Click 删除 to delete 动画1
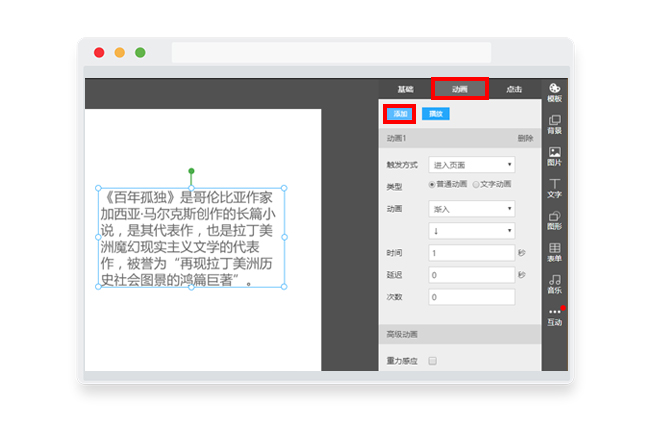Image resolution: width=660 pixels, height=430 pixels. pyautogui.click(x=525, y=138)
